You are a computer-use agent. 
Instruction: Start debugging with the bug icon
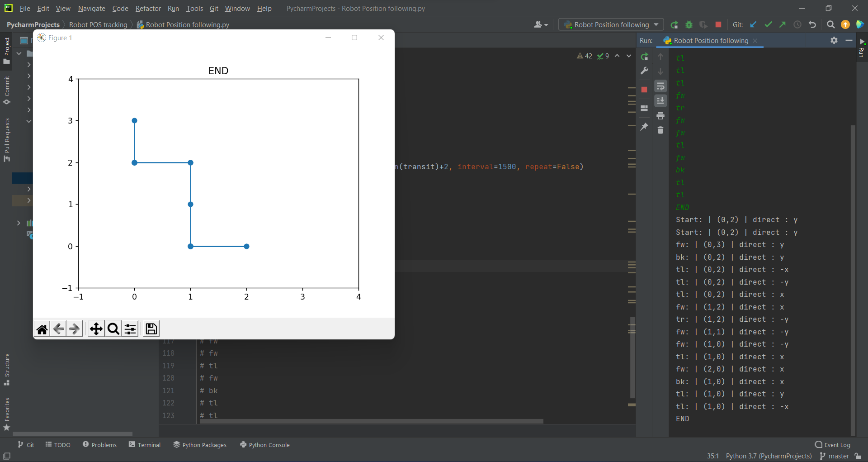[689, 24]
